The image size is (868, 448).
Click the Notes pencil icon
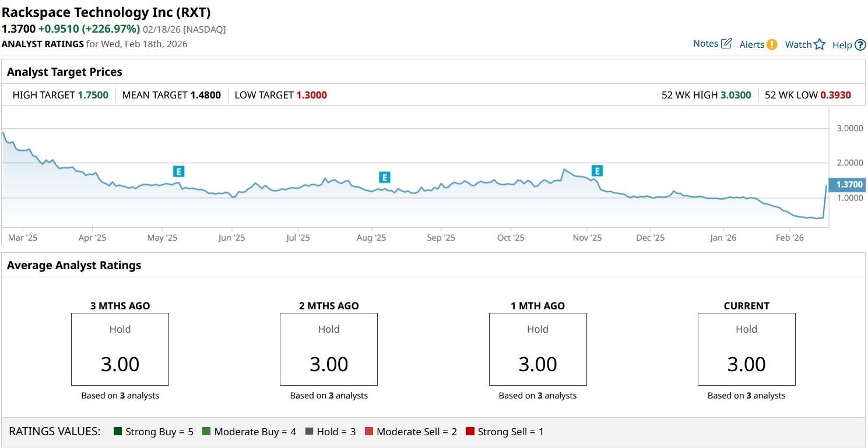coord(726,44)
